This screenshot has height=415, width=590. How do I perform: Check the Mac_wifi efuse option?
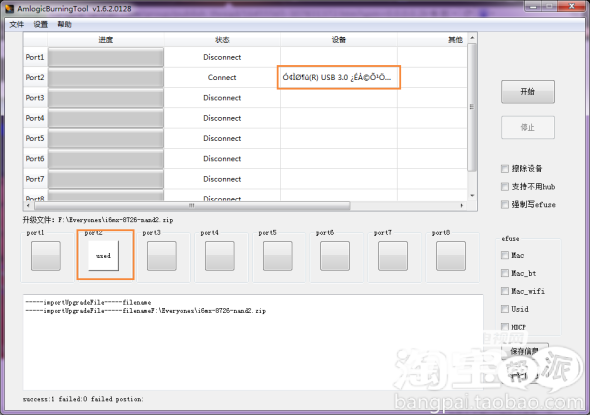505,291
